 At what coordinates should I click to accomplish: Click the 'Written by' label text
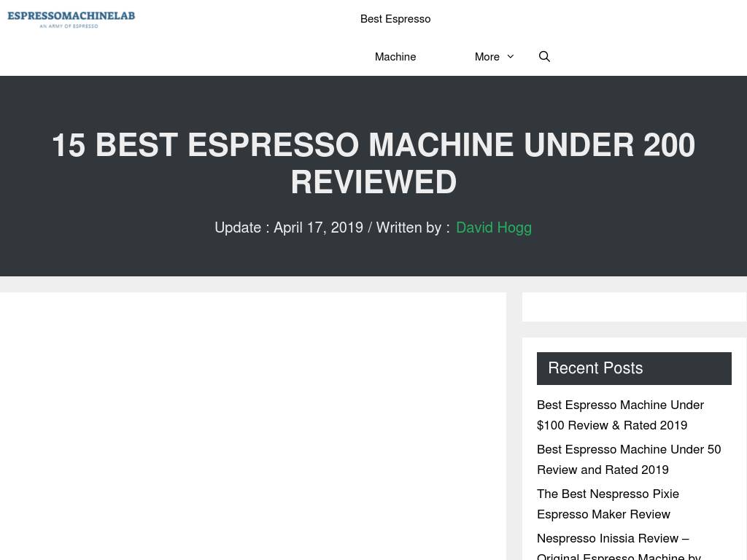coord(408,227)
